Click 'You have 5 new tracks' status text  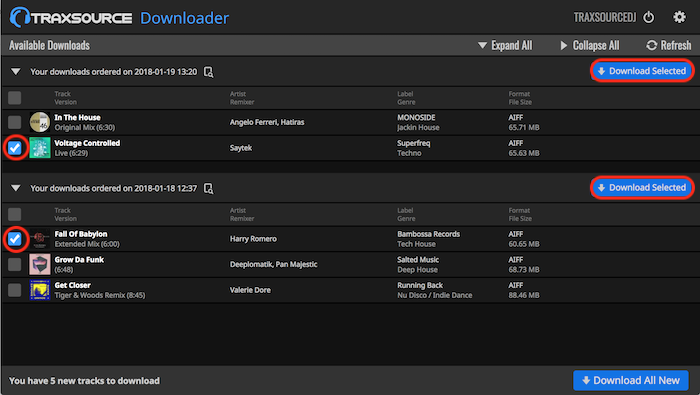[84, 381]
